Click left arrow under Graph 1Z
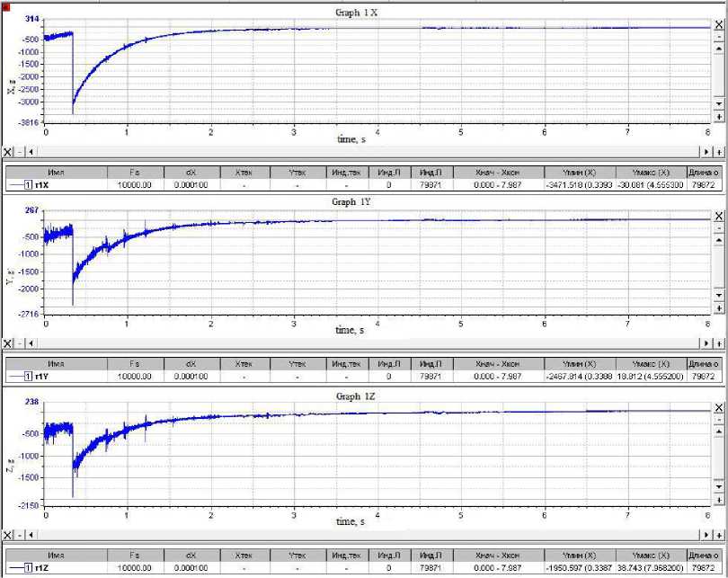 tap(31, 535)
